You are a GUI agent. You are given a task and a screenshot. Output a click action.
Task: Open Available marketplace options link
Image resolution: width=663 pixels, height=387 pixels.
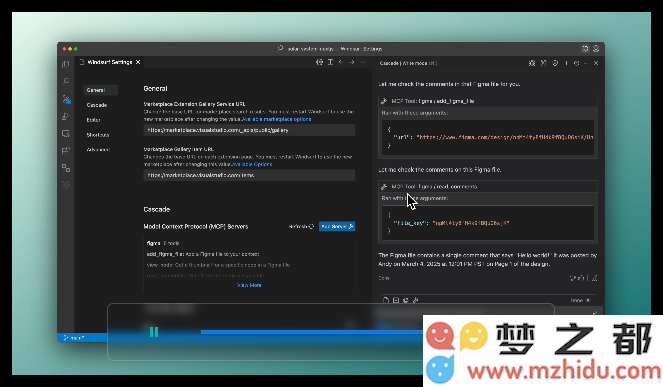click(277, 119)
